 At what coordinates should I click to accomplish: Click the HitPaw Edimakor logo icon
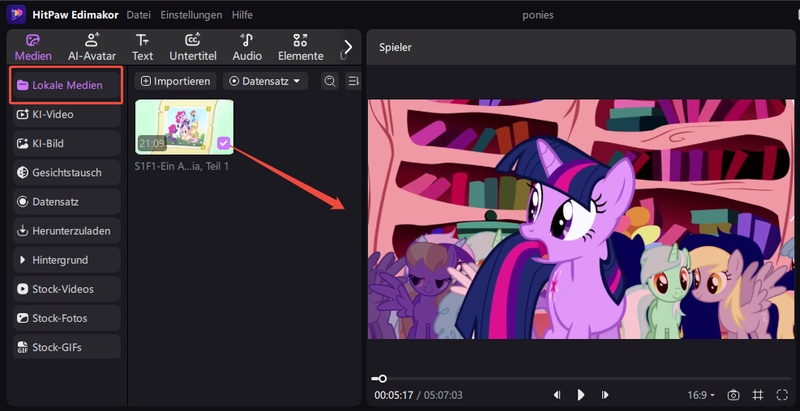[16, 14]
